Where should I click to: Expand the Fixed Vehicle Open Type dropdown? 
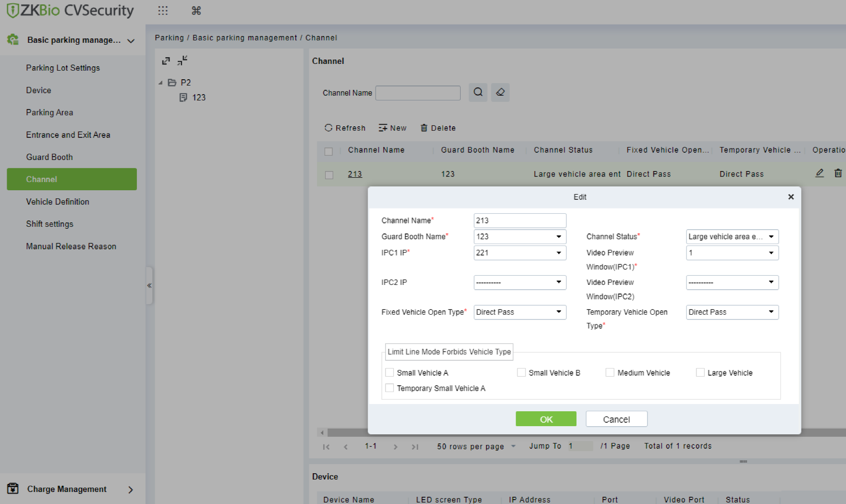tap(520, 312)
